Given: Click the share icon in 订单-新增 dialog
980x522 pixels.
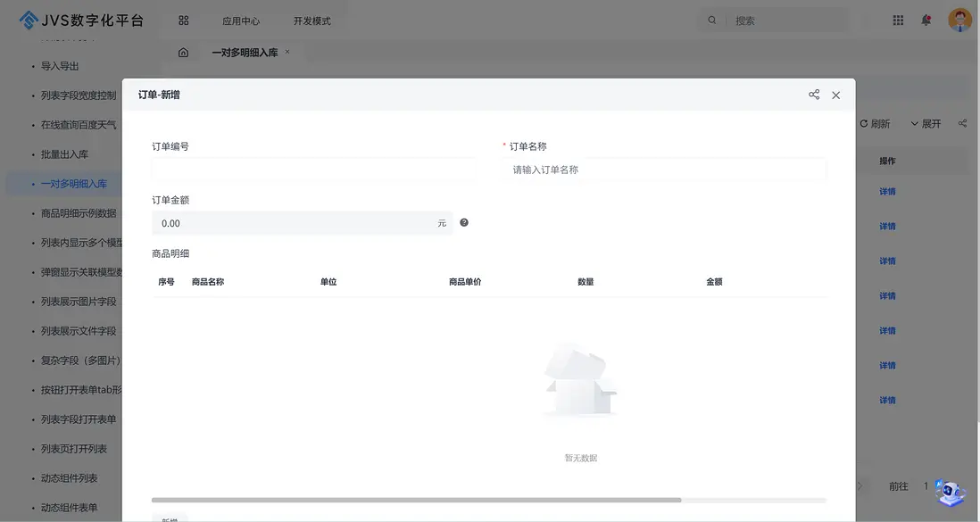Looking at the screenshot, I should click(814, 95).
